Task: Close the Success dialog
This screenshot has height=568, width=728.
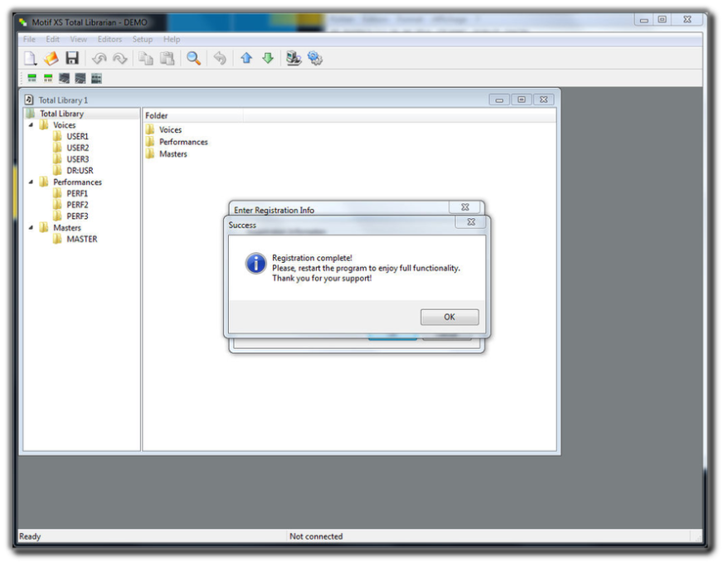Action: tap(471, 222)
